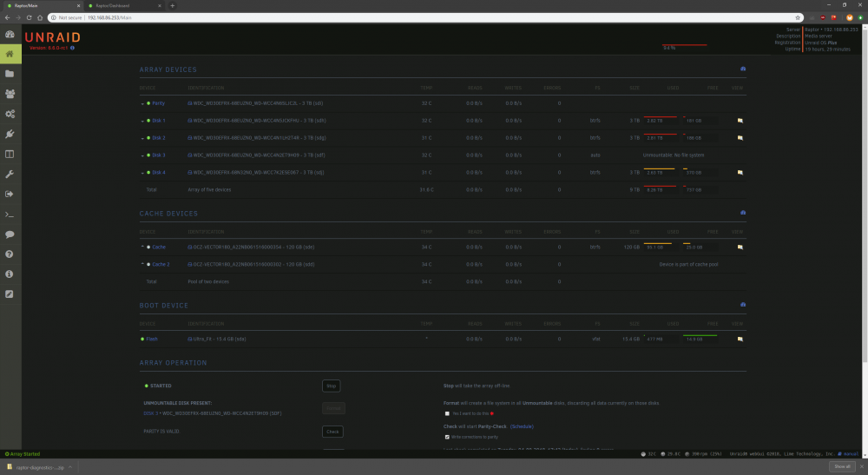Browse Disk 4 contents via view folder icon
868x475 pixels.
[740, 172]
